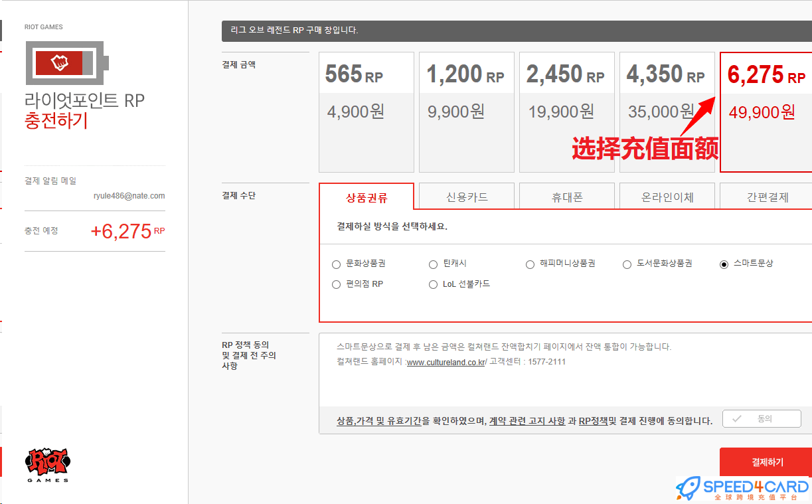812x504 pixels.
Task: Open the 상품,가격 및 유효기간 link
Action: [x=379, y=421]
